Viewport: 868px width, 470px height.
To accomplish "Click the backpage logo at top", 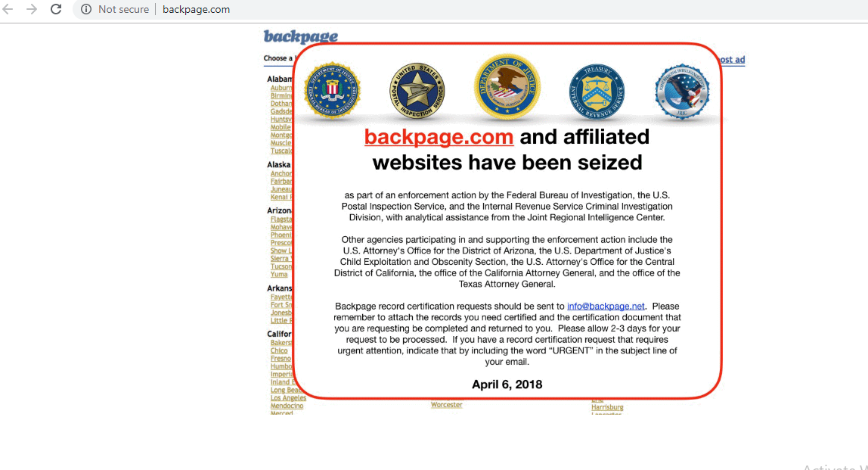I will point(301,36).
